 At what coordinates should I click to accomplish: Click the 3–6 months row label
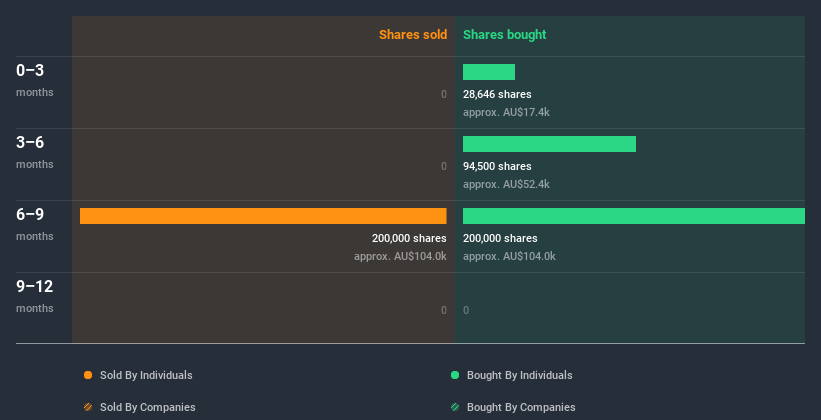tap(35, 152)
